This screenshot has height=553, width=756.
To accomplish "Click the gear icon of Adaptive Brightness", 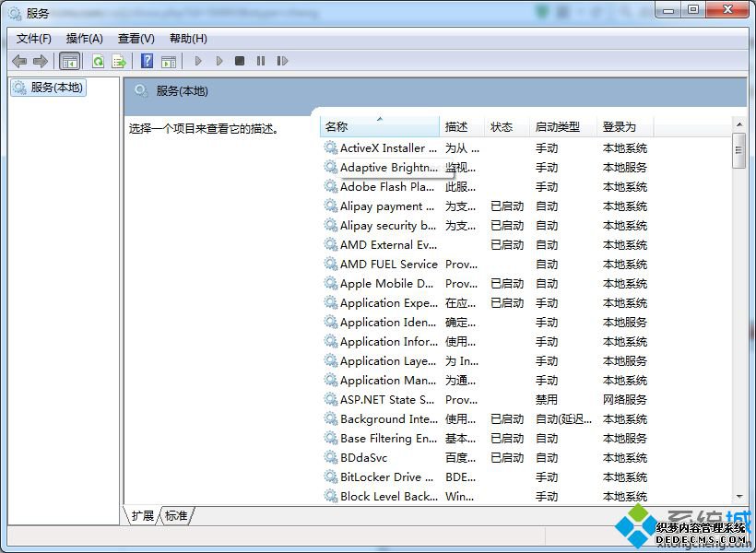I will coord(330,167).
